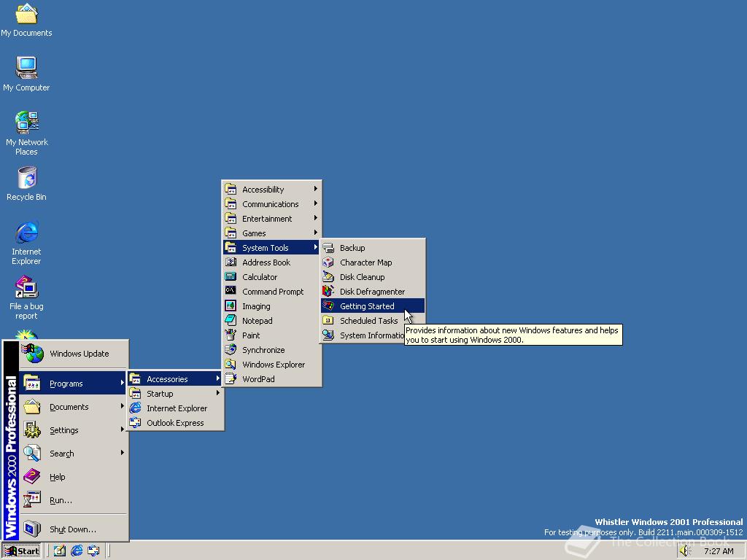The height and width of the screenshot is (560, 747).
Task: Open Backup from System Tools
Action: point(373,248)
